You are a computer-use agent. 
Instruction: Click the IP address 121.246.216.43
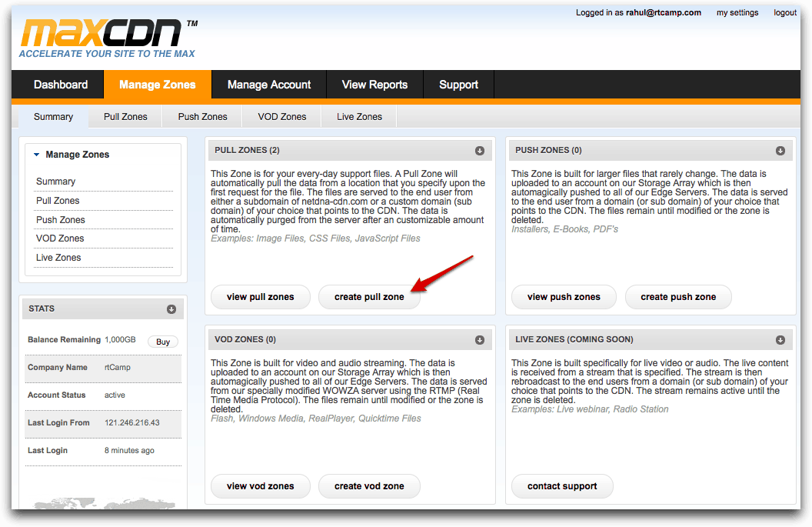[132, 423]
